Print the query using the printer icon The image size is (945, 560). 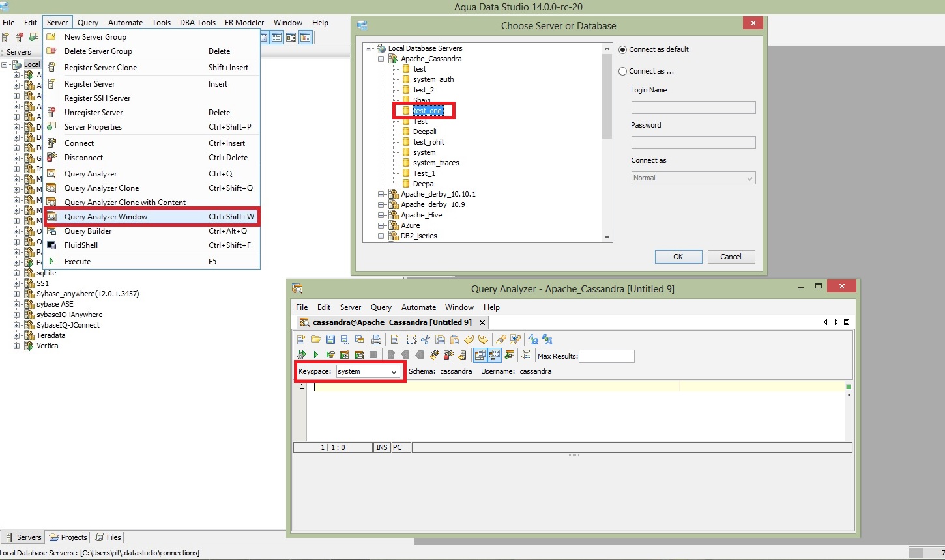pos(376,339)
